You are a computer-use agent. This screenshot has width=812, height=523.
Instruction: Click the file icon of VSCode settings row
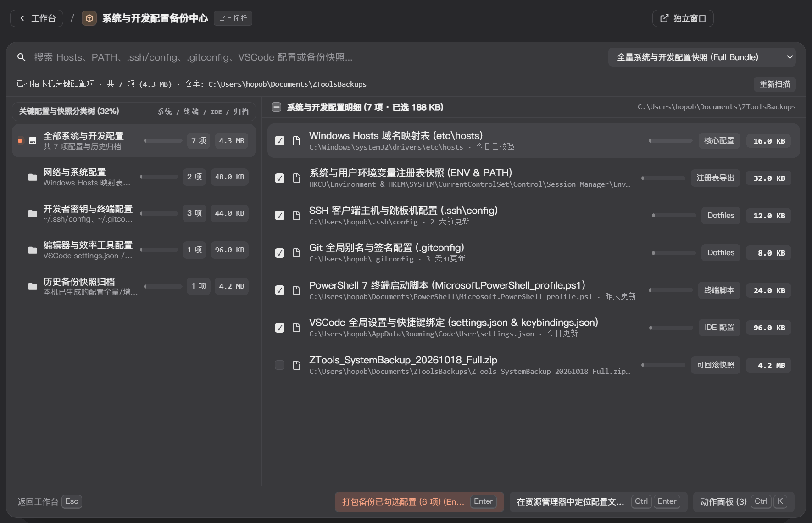coord(297,328)
